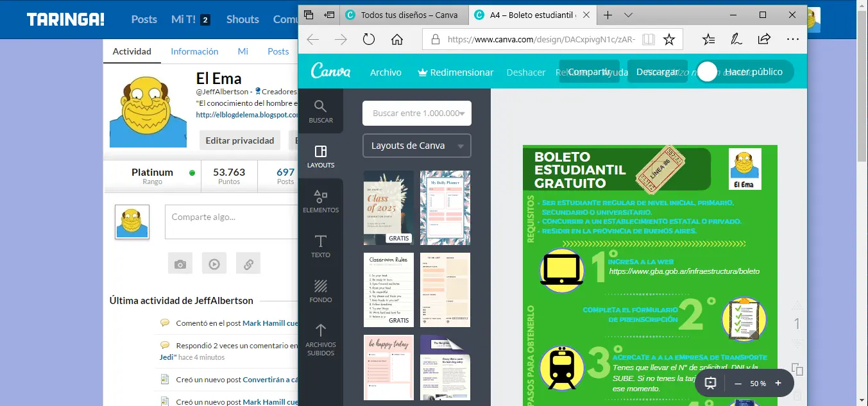Click Deshacer to undo

tap(526, 72)
